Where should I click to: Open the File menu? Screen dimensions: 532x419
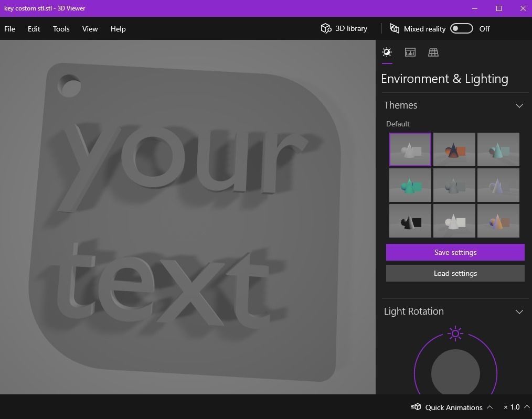pyautogui.click(x=9, y=29)
